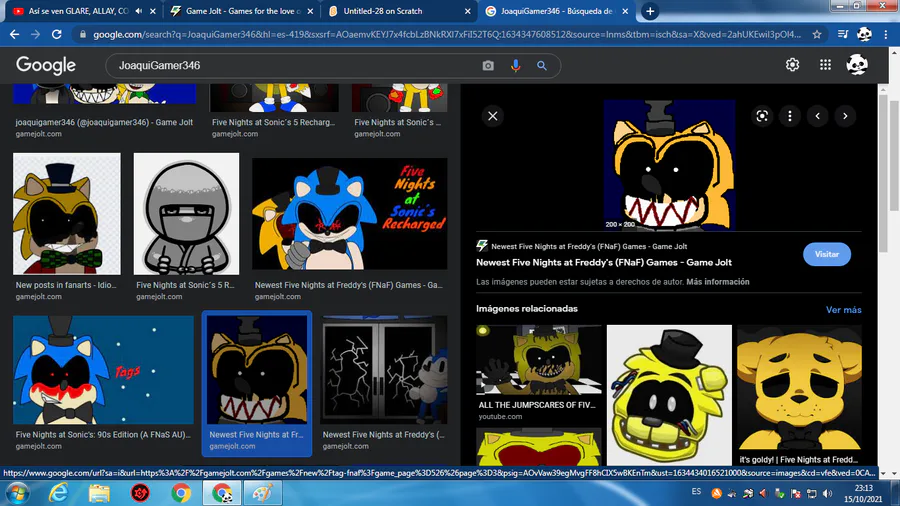This screenshot has height=506, width=900.
Task: Click the search by image camera icon
Action: pos(488,65)
